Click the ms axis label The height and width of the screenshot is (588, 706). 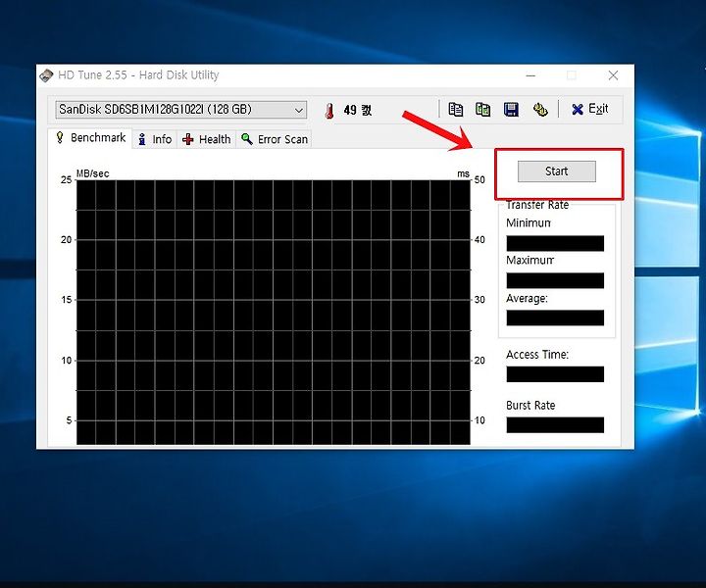(x=463, y=173)
